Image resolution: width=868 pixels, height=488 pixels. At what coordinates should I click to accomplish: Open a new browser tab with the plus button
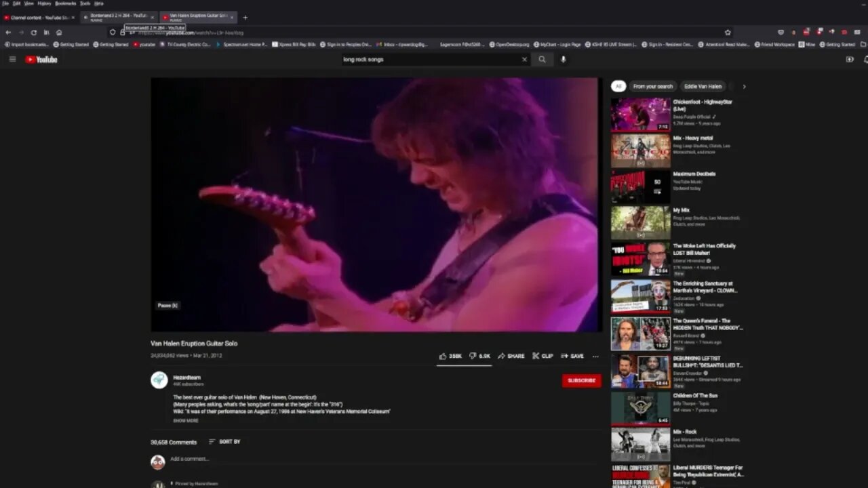tap(245, 18)
